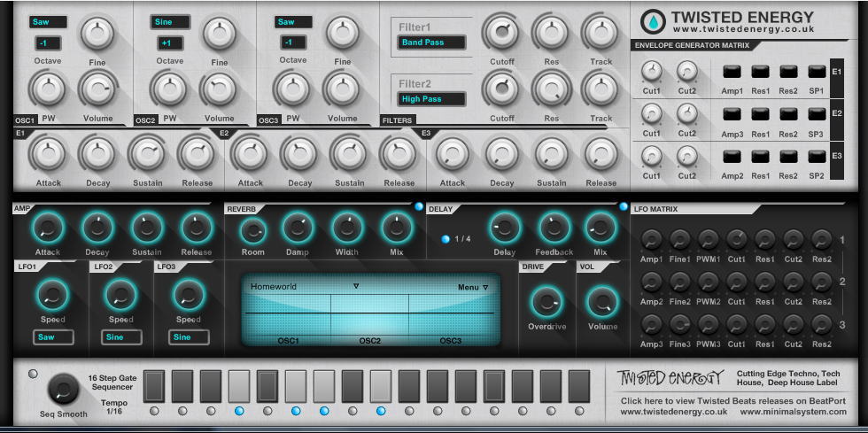The height and width of the screenshot is (433, 868).
Task: Open the Filter2 type dropdown High Pass
Action: pos(431,99)
